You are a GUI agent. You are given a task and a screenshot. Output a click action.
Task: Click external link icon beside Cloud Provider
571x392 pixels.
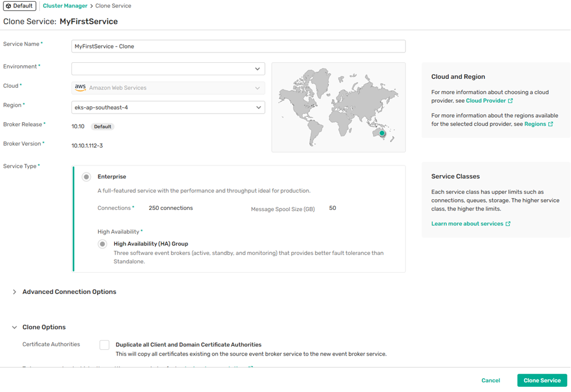click(x=510, y=101)
